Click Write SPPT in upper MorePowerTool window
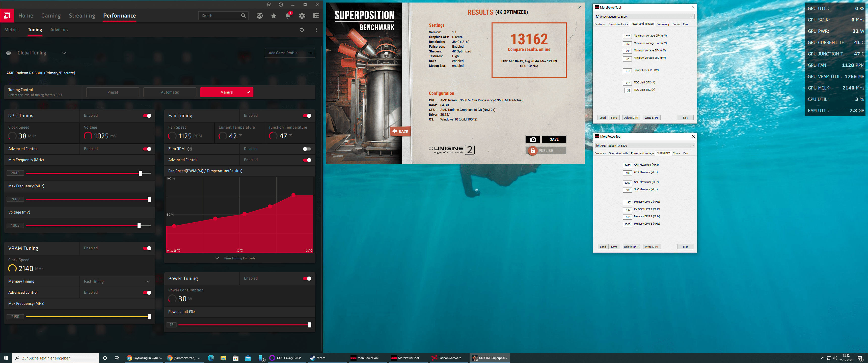Viewport: 868px width, 363px height. point(651,118)
